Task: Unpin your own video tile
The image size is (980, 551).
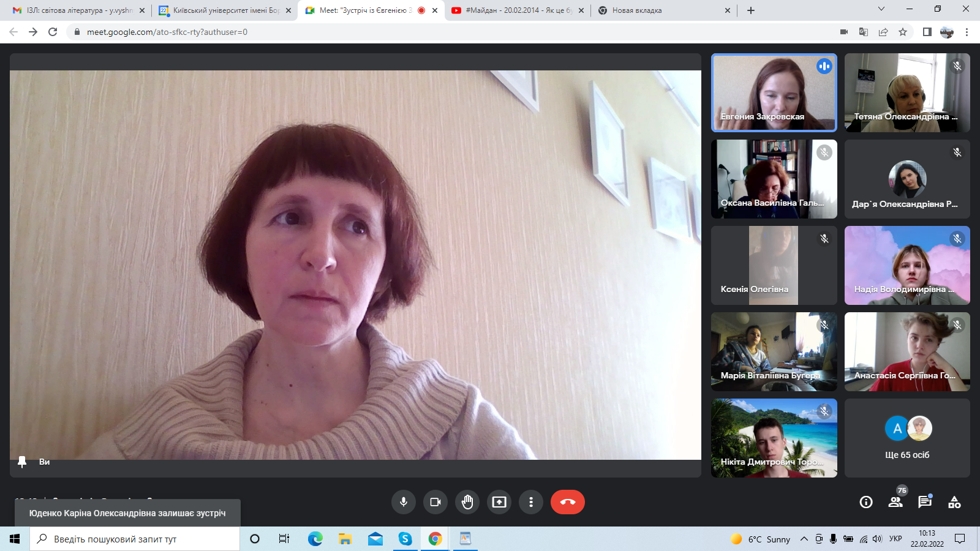Action: click(23, 462)
